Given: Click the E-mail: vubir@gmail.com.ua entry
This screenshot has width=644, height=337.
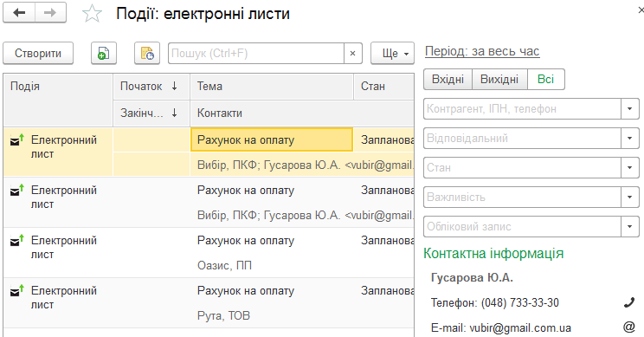Looking at the screenshot, I should click(501, 328).
